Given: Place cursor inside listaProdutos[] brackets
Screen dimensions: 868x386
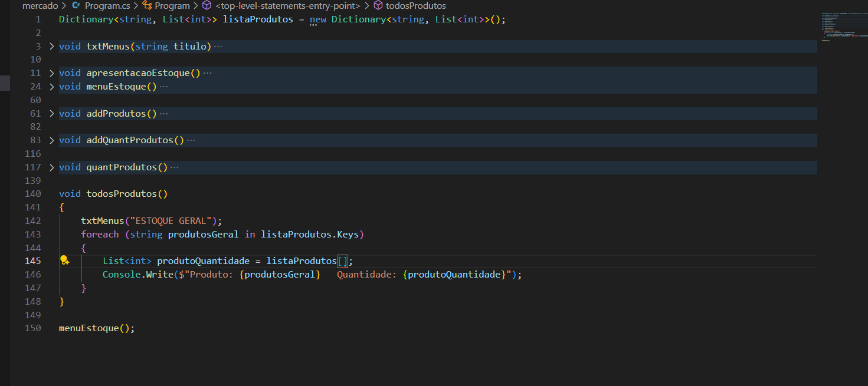Looking at the screenshot, I should pyautogui.click(x=343, y=261).
